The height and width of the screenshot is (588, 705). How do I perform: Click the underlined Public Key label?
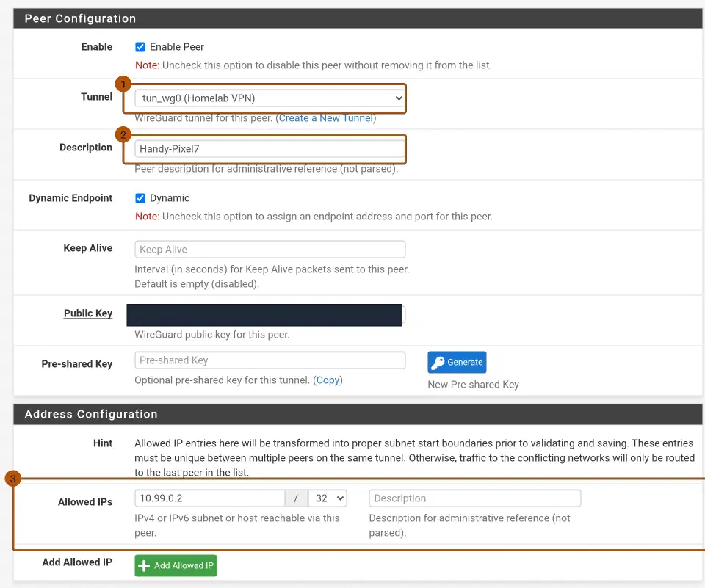click(x=88, y=313)
